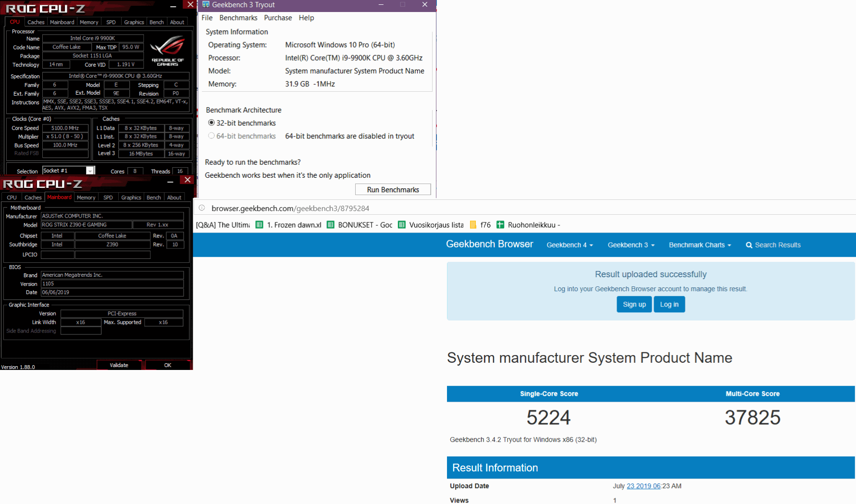The height and width of the screenshot is (504, 856).
Task: Switch to Bench tab in lower CPU-Z
Action: pyautogui.click(x=154, y=197)
